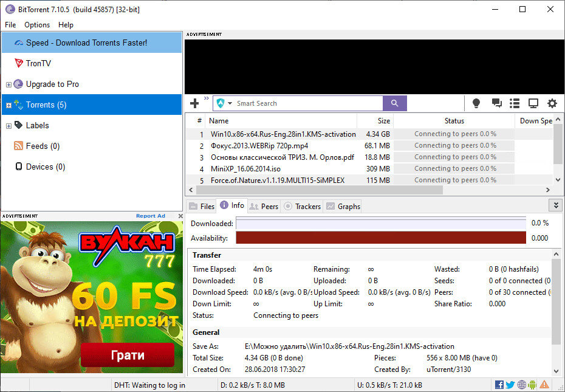The height and width of the screenshot is (392, 565).
Task: Open the Options menu
Action: tap(37, 25)
